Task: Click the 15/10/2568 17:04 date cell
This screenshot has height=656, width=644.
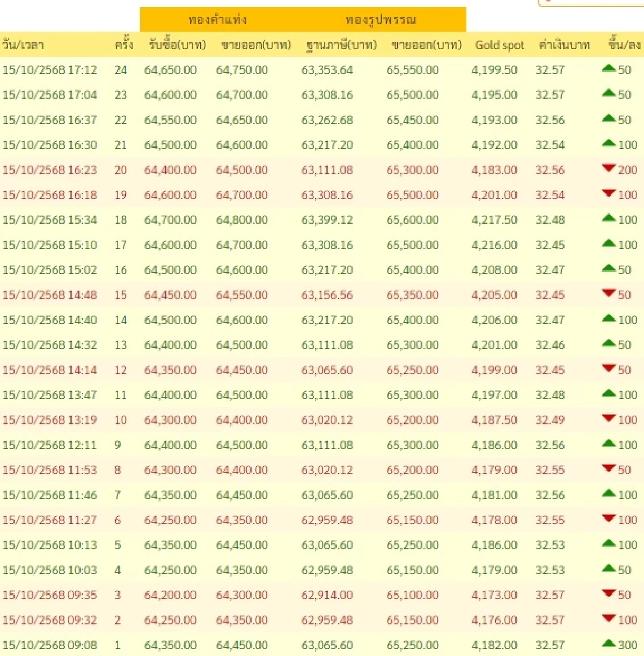Action: click(x=50, y=95)
